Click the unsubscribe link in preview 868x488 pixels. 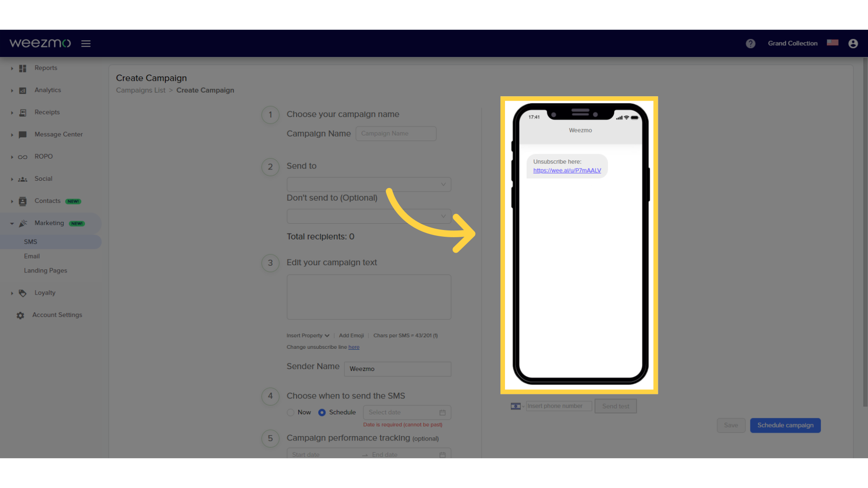[567, 170]
